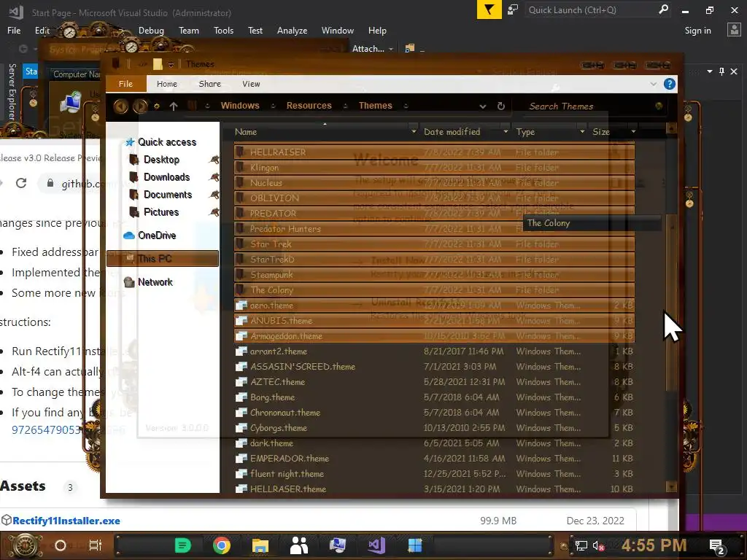This screenshot has width=747, height=560.
Task: Click Task View taskbar icon
Action: (x=96, y=545)
